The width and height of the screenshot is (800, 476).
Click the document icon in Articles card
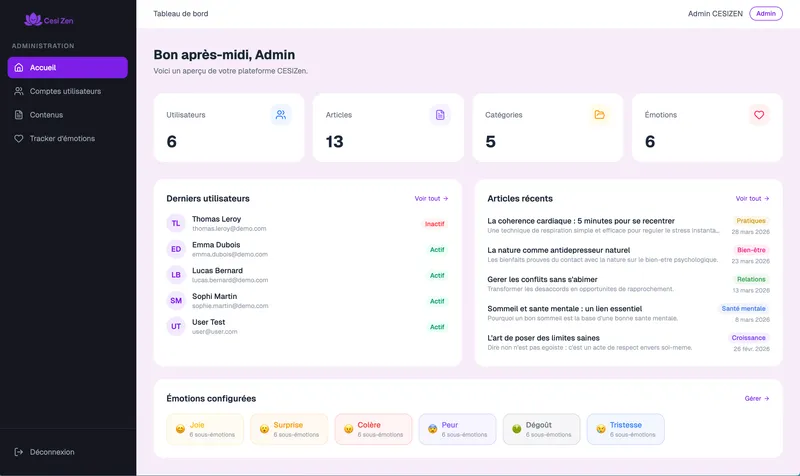tap(440, 115)
